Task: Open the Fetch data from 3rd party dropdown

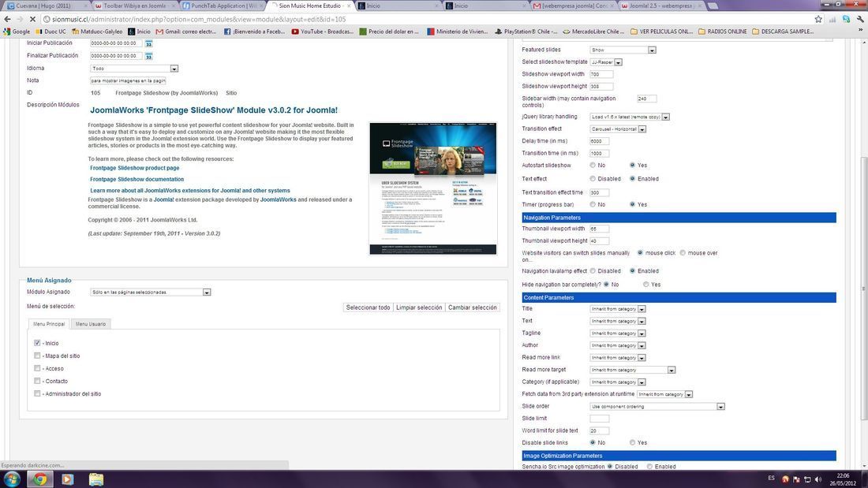Action: (x=665, y=394)
